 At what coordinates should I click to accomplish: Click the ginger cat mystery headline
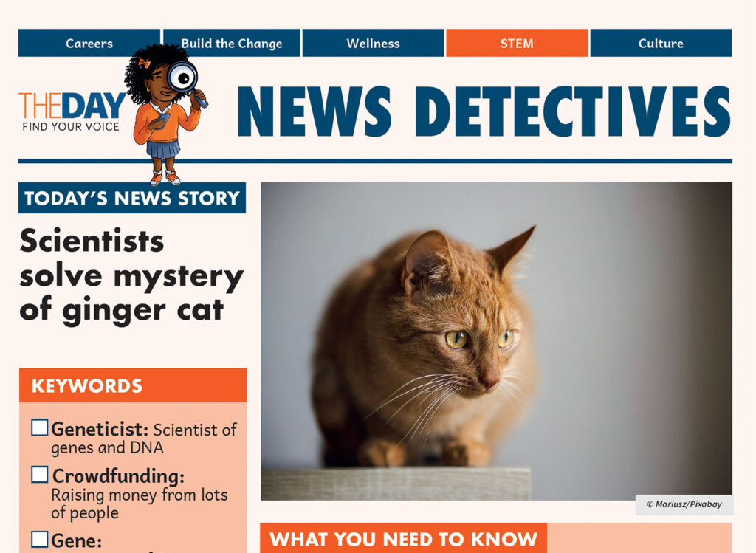coord(131,275)
